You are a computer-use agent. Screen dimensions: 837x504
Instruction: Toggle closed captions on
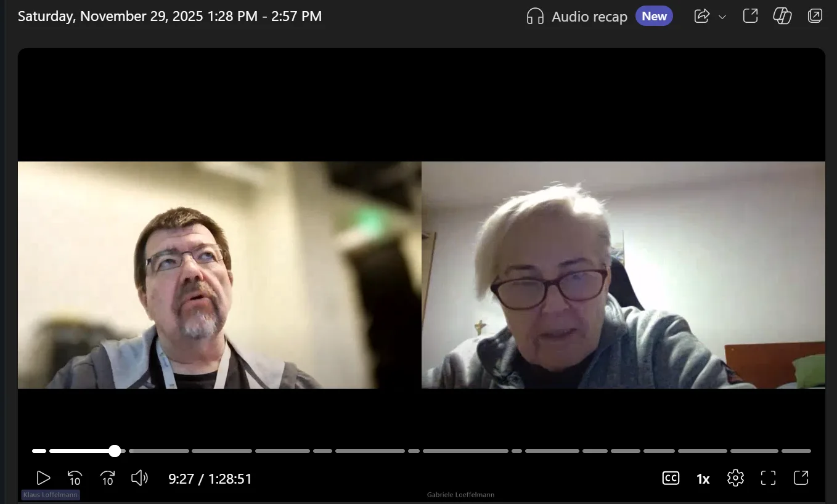click(671, 478)
